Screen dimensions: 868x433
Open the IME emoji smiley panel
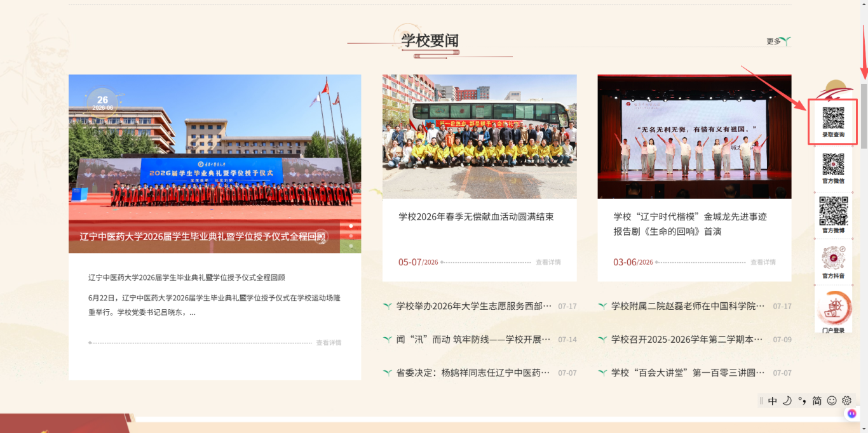click(x=832, y=401)
